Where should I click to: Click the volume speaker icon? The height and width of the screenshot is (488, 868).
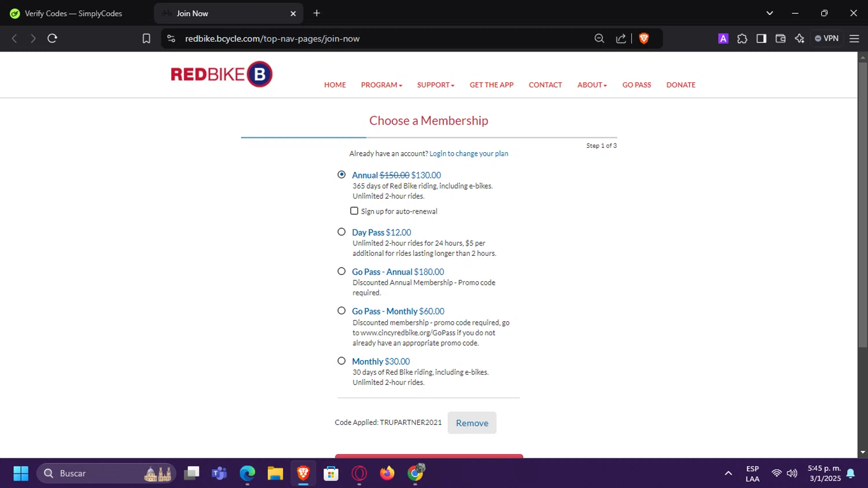[792, 474]
